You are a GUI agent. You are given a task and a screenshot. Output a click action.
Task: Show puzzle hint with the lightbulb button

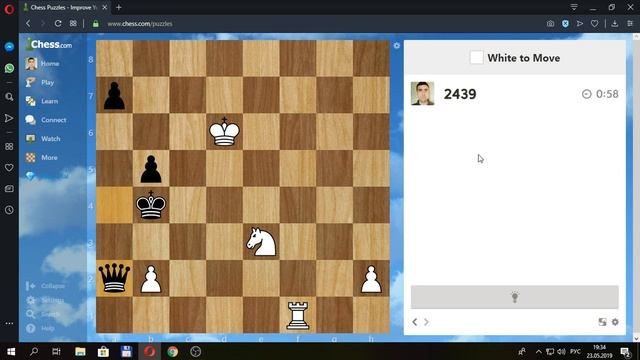(515, 297)
